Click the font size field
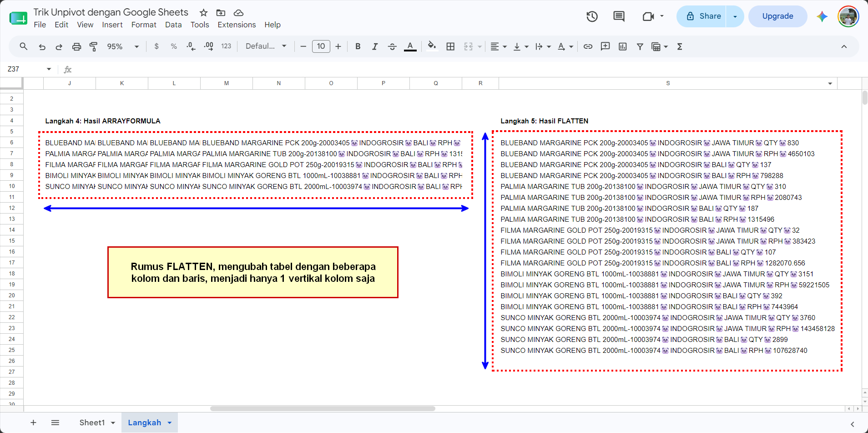Image resolution: width=868 pixels, height=433 pixels. click(x=321, y=46)
